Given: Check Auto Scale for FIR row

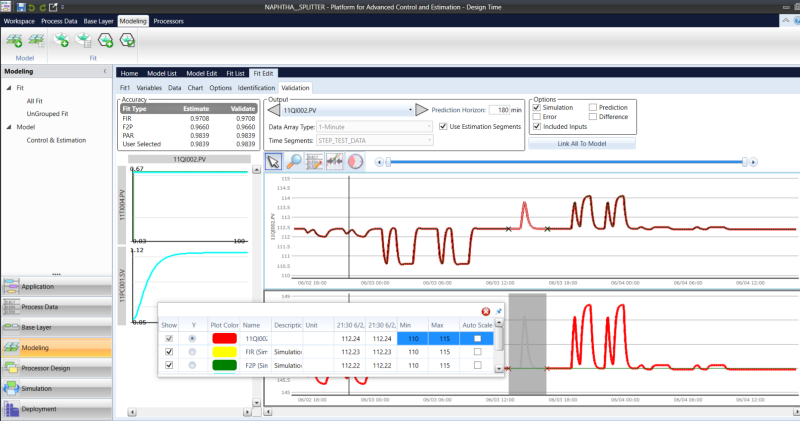Looking at the screenshot, I should coord(477,352).
